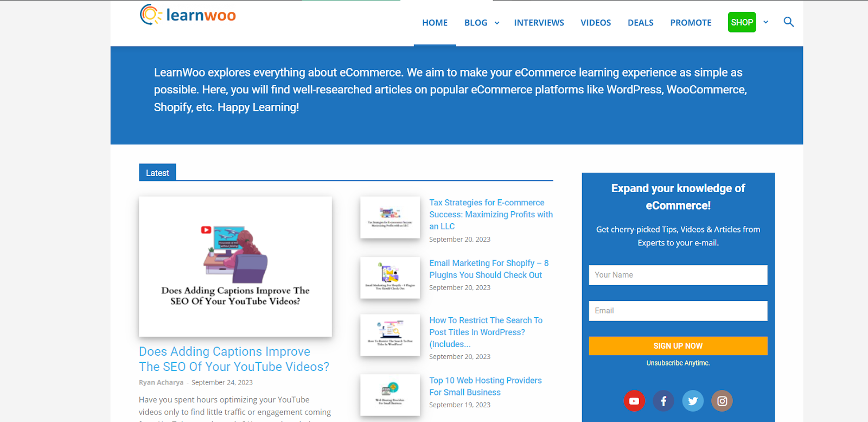
Task: Open the Promote menu item
Action: point(691,23)
